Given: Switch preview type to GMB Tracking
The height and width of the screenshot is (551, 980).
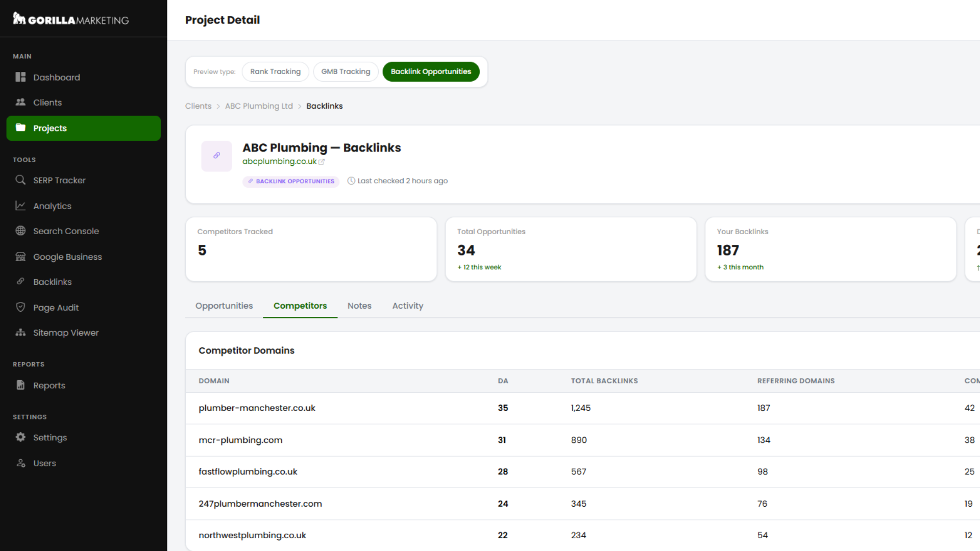Looking at the screenshot, I should pyautogui.click(x=346, y=71).
